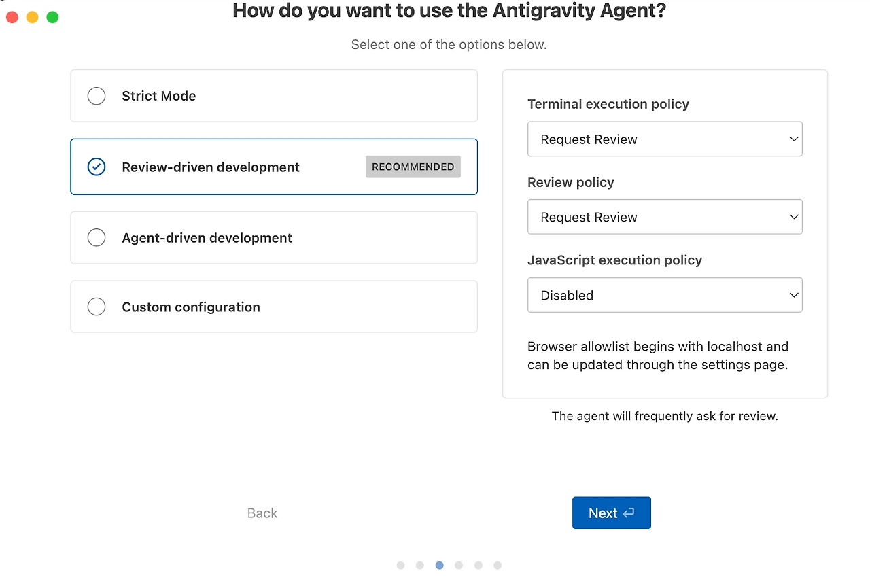870x588 pixels.
Task: Click the green maximize window button
Action: pos(52,17)
